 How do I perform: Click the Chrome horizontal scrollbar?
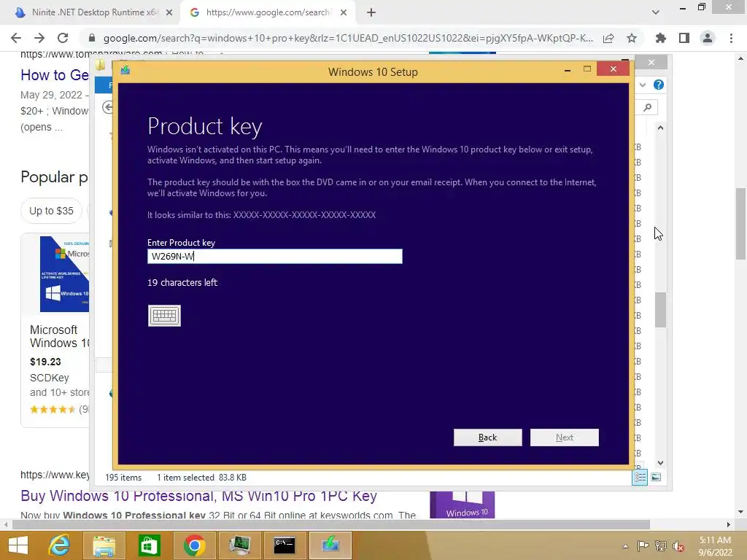click(x=330, y=524)
